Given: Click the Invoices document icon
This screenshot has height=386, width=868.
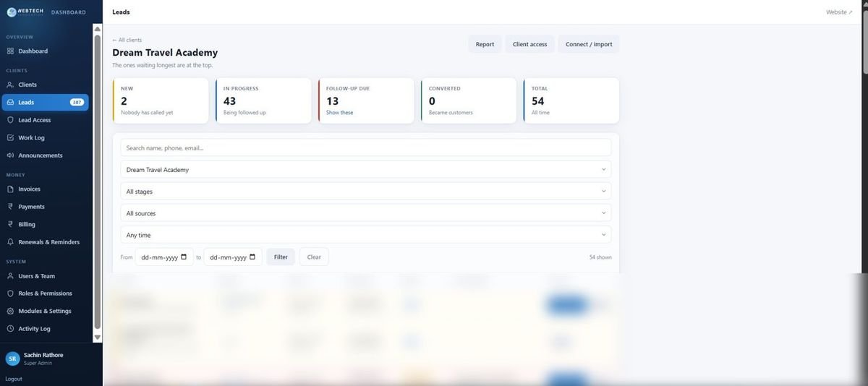Looking at the screenshot, I should pyautogui.click(x=10, y=189).
